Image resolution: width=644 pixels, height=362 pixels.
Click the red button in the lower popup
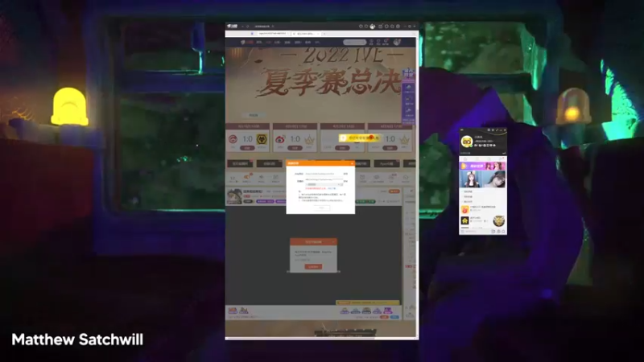point(313,267)
